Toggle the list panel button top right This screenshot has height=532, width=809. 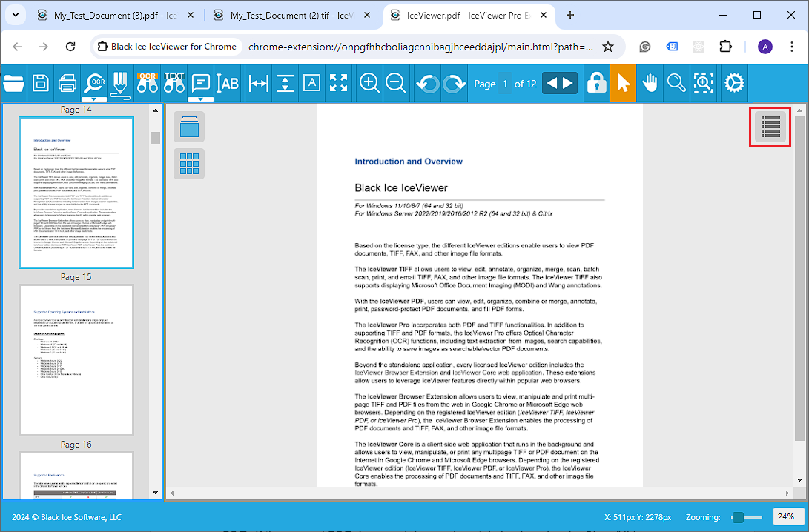click(770, 127)
